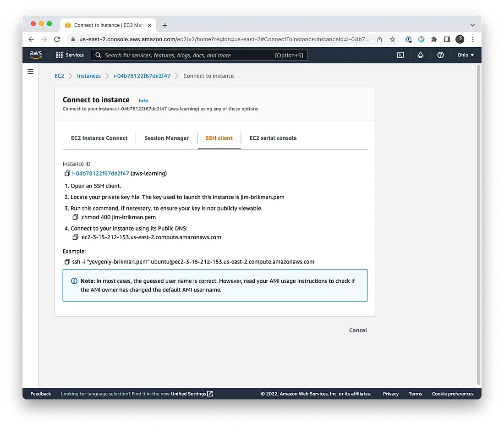Click the page vertical scrollbar
This screenshot has height=429, width=504.
(479, 225)
